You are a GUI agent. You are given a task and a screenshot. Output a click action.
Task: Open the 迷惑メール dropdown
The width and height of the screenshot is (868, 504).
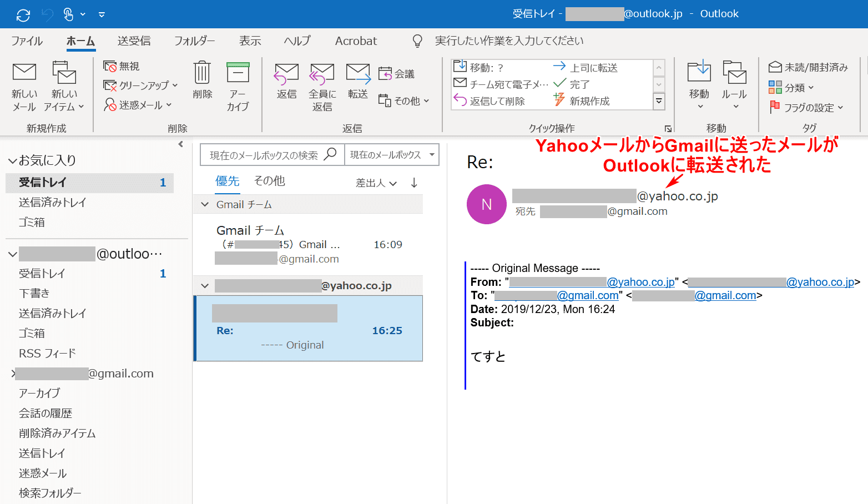(138, 105)
